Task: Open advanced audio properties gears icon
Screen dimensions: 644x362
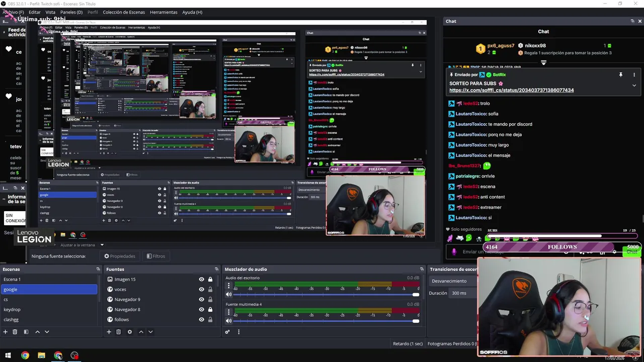Action: click(x=227, y=332)
